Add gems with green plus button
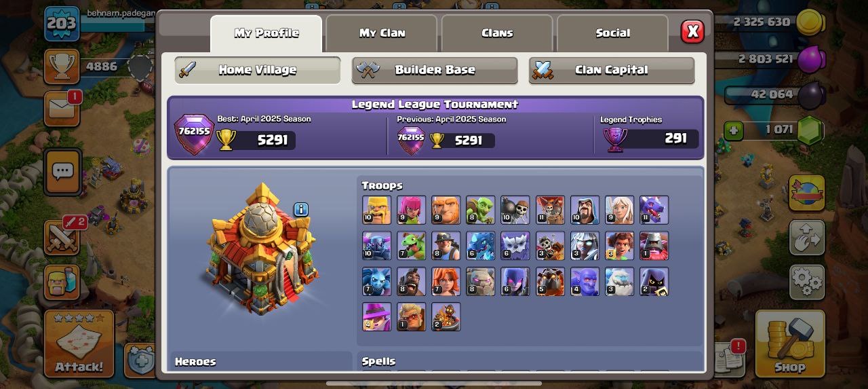 [x=733, y=130]
